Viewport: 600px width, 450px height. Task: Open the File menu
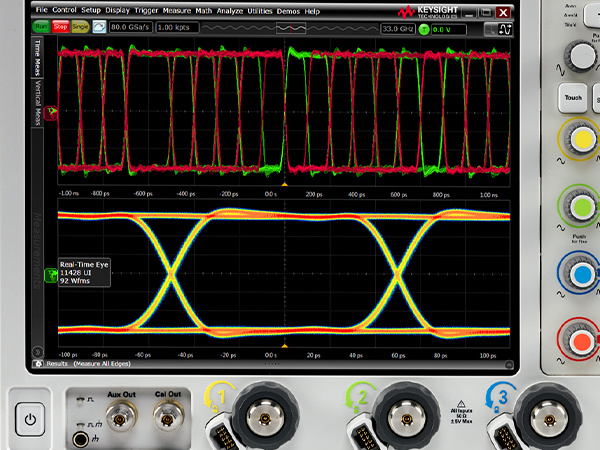41,10
